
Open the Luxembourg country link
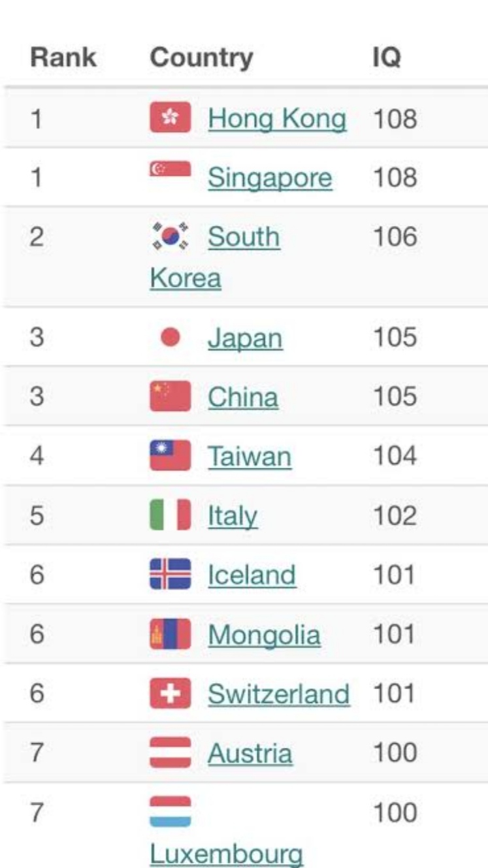[226, 854]
